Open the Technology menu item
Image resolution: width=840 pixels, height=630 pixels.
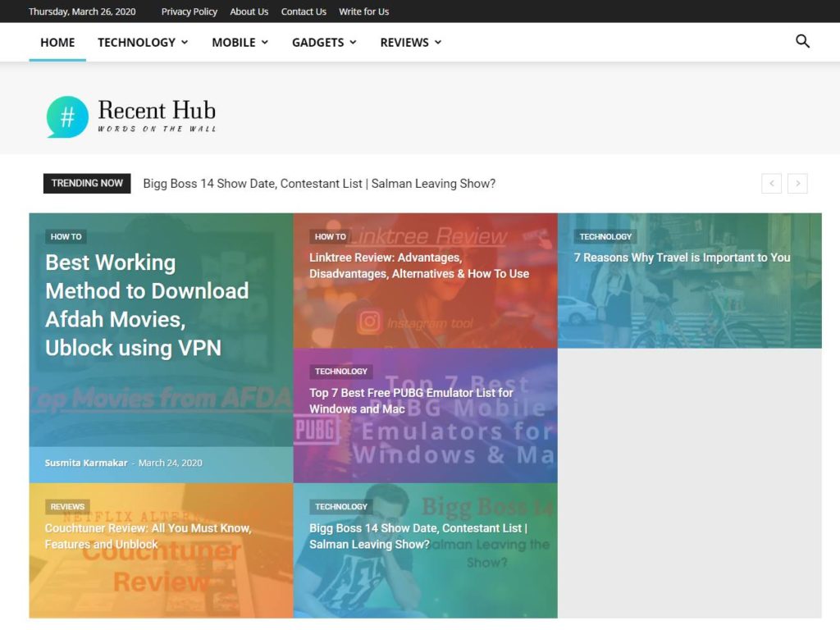pos(137,43)
